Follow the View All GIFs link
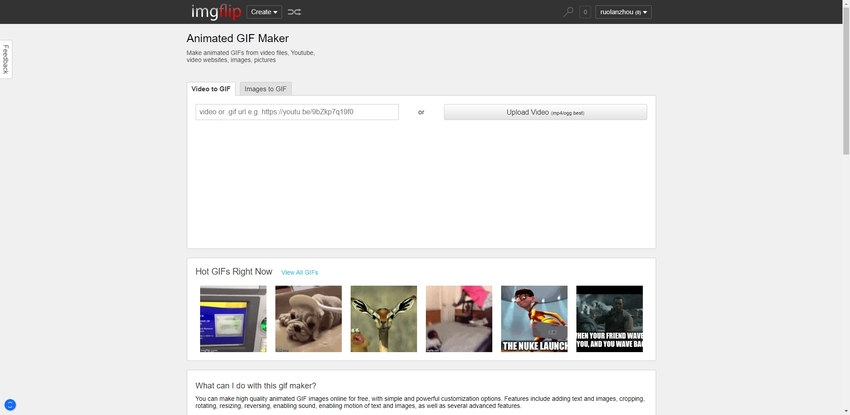The image size is (850, 415). point(300,273)
